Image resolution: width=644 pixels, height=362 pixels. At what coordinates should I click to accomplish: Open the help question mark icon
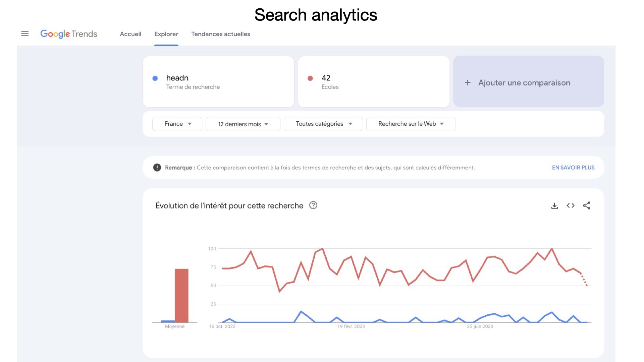(x=313, y=205)
